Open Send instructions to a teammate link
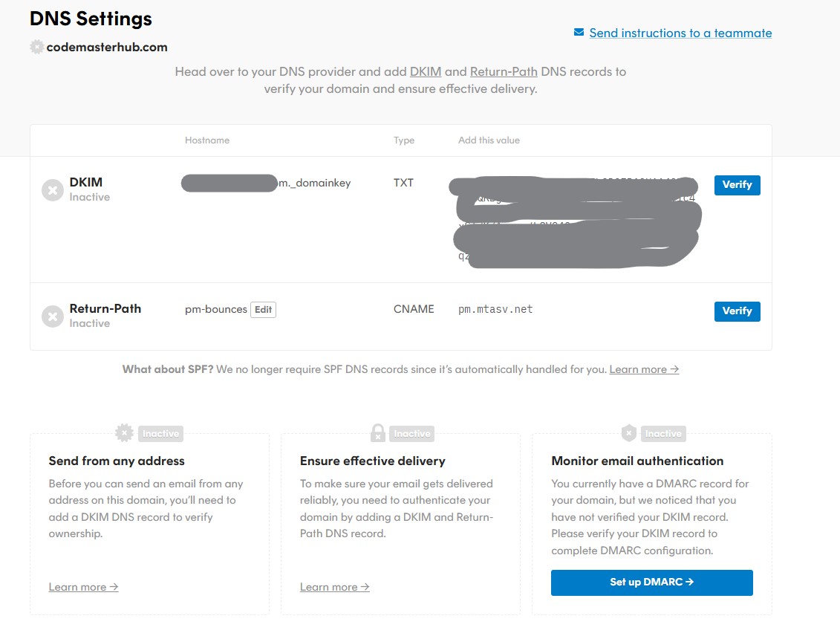Screen dimensions: 840x633 point(680,33)
